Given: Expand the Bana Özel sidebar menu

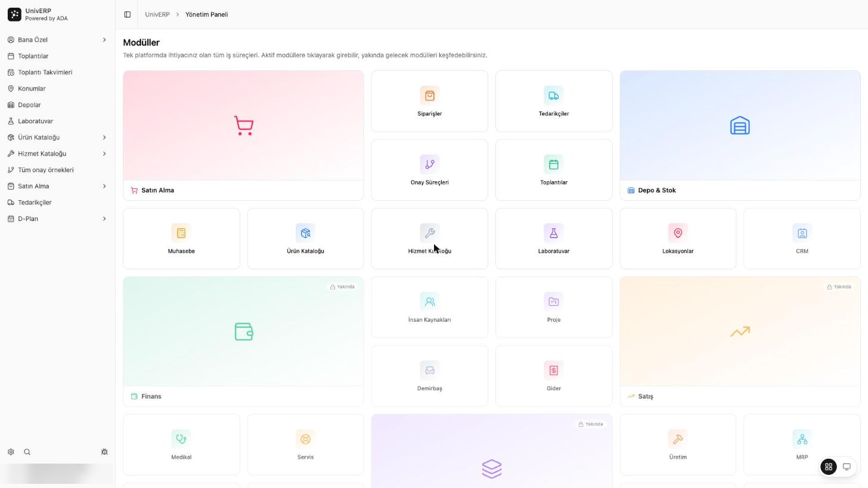Looking at the screenshot, I should (x=57, y=40).
